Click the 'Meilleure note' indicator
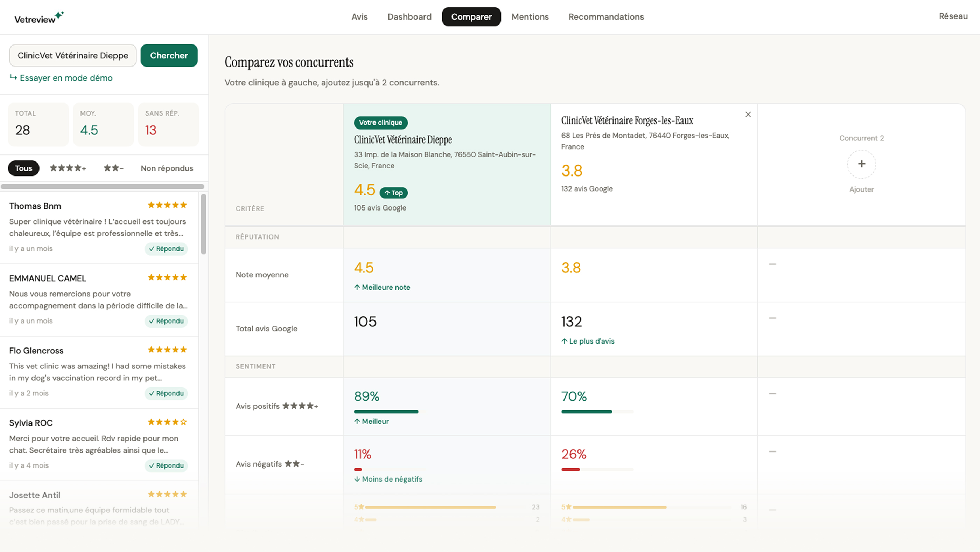980x552 pixels. 382,288
